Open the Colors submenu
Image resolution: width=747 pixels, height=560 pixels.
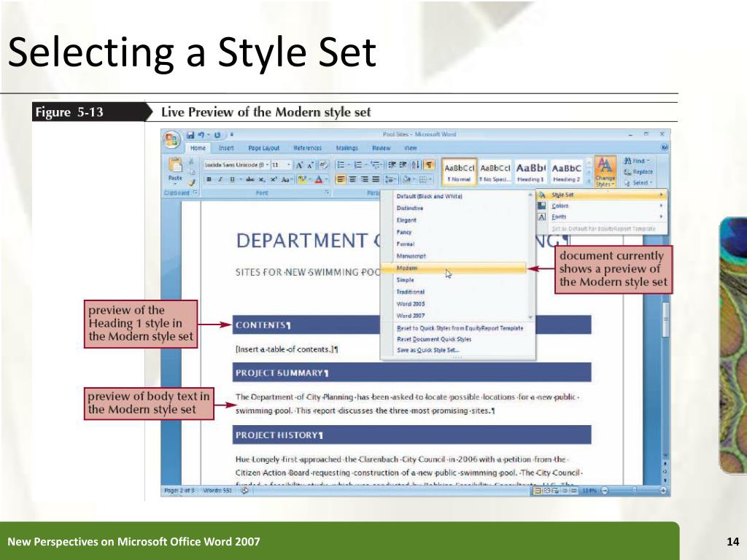(601, 206)
